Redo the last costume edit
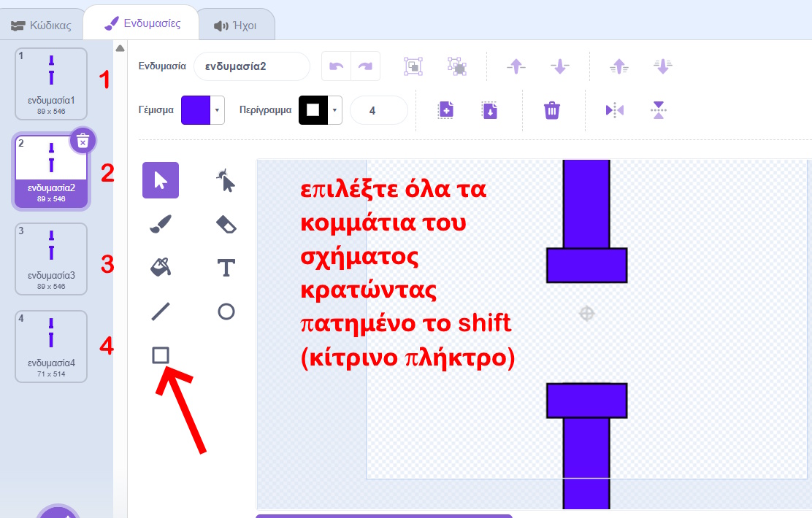Image resolution: width=812 pixels, height=518 pixels. (x=366, y=66)
